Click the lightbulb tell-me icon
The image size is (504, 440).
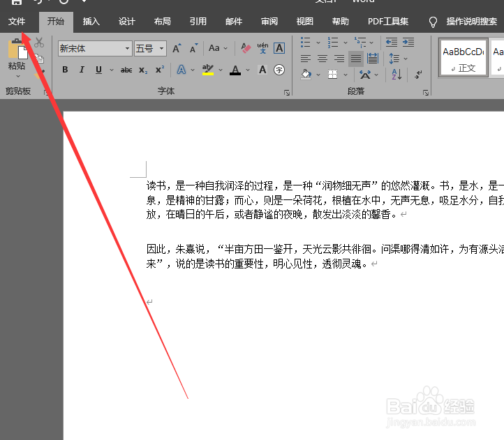[433, 22]
